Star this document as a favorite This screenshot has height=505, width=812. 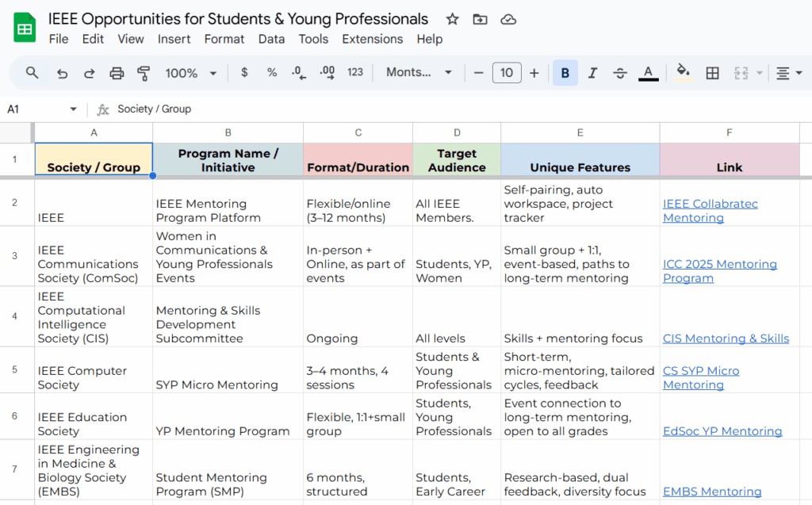(452, 19)
